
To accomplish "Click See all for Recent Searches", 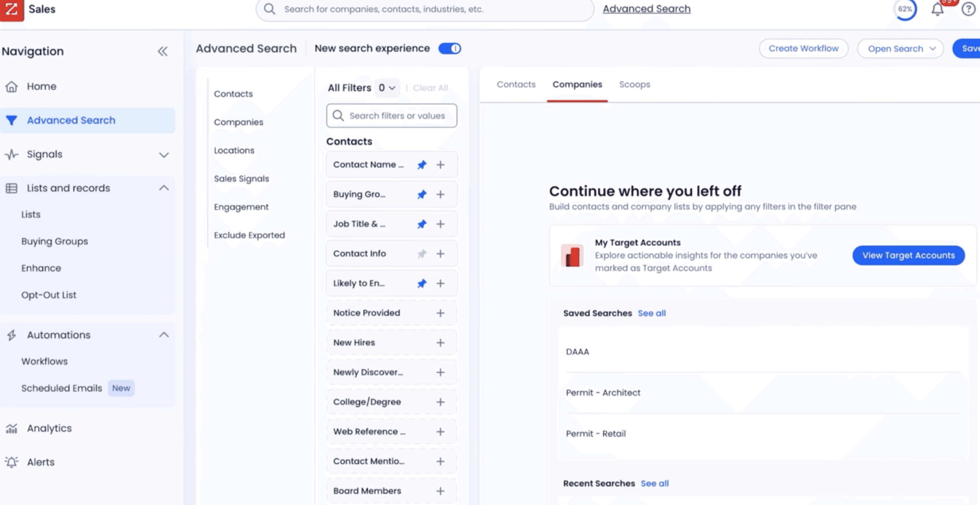I will click(655, 484).
